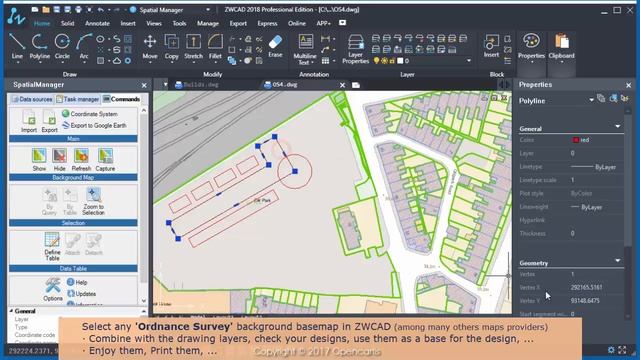This screenshot has height=360, width=640.
Task: Open the drawing tabs list arrow
Action: [x=165, y=85]
